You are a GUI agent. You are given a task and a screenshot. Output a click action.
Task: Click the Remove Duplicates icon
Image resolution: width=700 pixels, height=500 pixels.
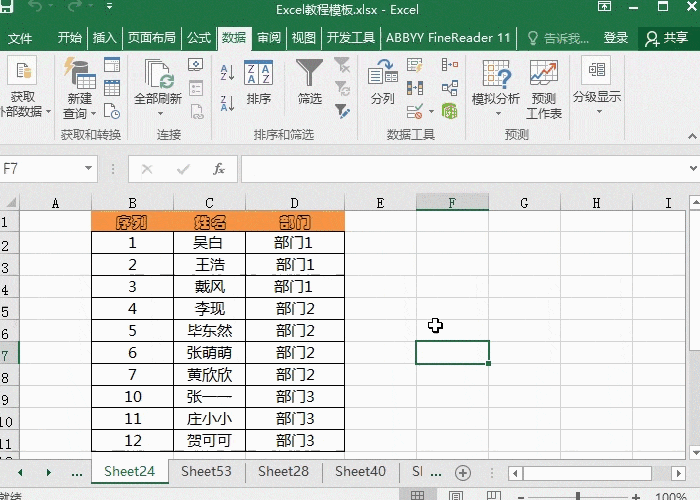pyautogui.click(x=415, y=88)
